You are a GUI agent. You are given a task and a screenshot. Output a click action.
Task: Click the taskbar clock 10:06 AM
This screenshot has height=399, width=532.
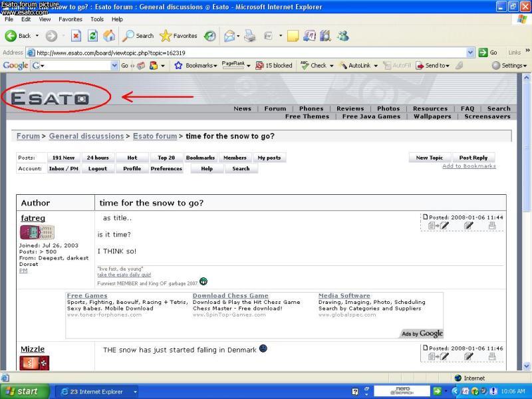513,392
